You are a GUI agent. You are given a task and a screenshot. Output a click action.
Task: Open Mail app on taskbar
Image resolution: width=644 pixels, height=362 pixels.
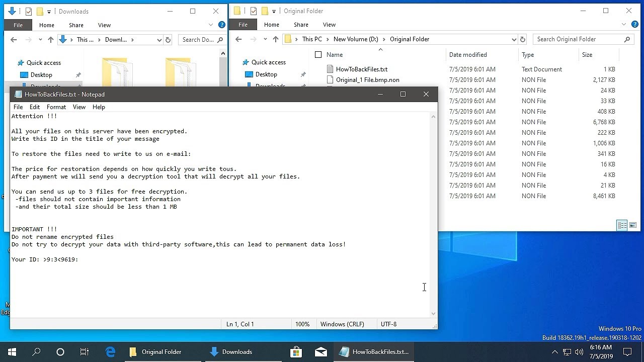pyautogui.click(x=320, y=352)
